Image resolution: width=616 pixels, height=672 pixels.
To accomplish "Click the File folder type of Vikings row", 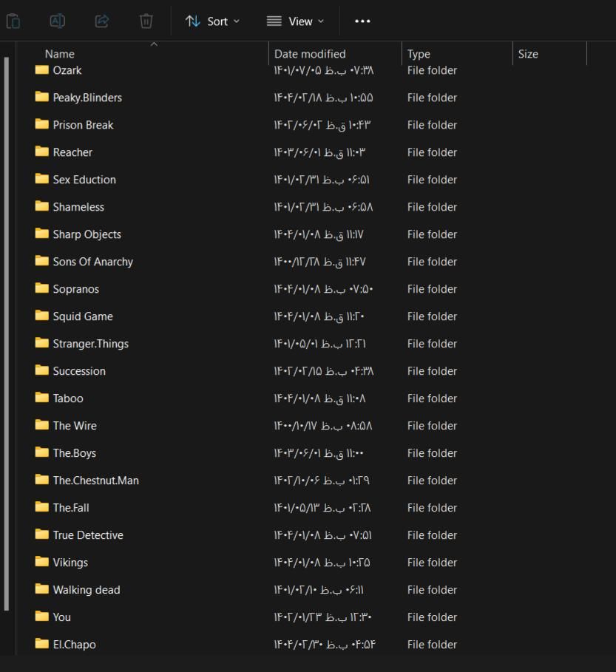I will pyautogui.click(x=432, y=563).
